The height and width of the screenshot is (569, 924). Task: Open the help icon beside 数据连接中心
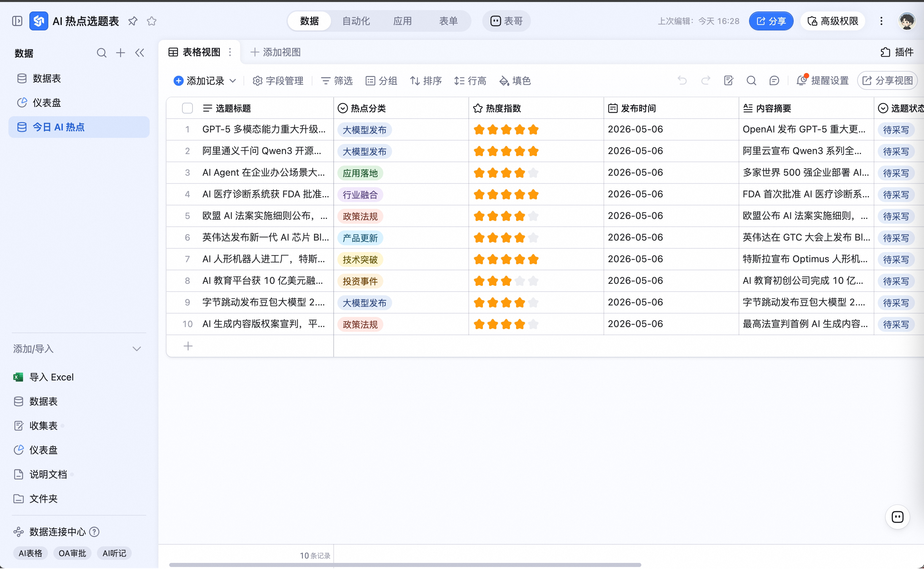click(x=95, y=532)
